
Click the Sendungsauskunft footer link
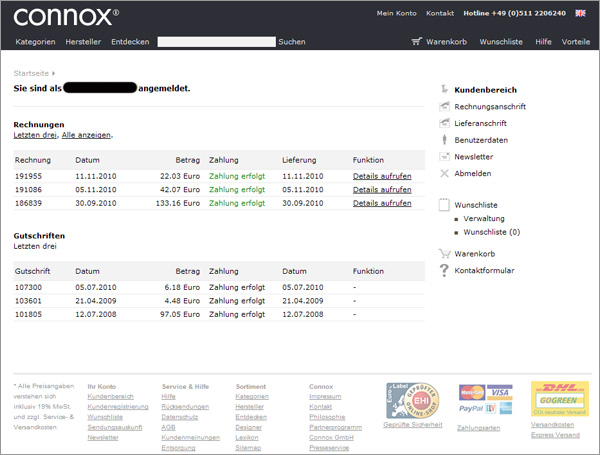115,427
